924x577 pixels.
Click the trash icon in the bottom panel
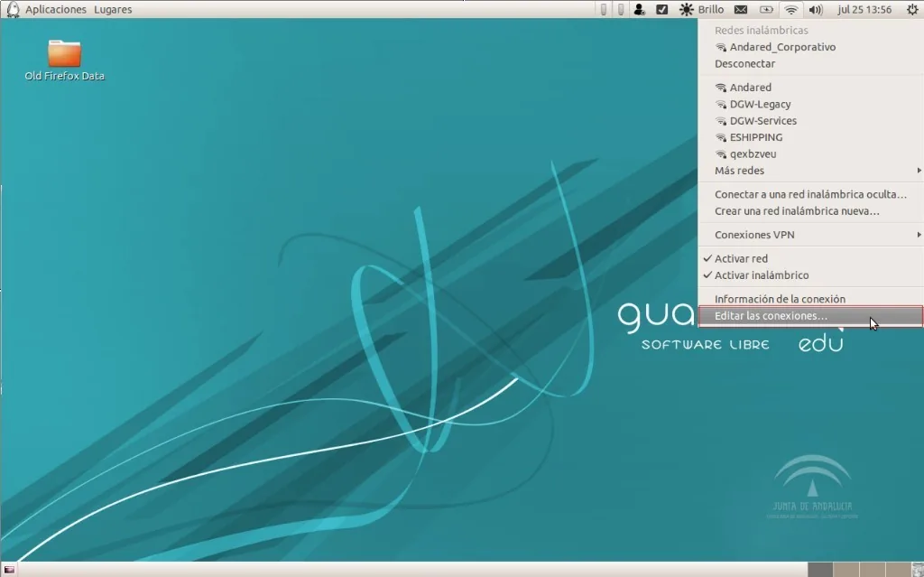[918, 570]
